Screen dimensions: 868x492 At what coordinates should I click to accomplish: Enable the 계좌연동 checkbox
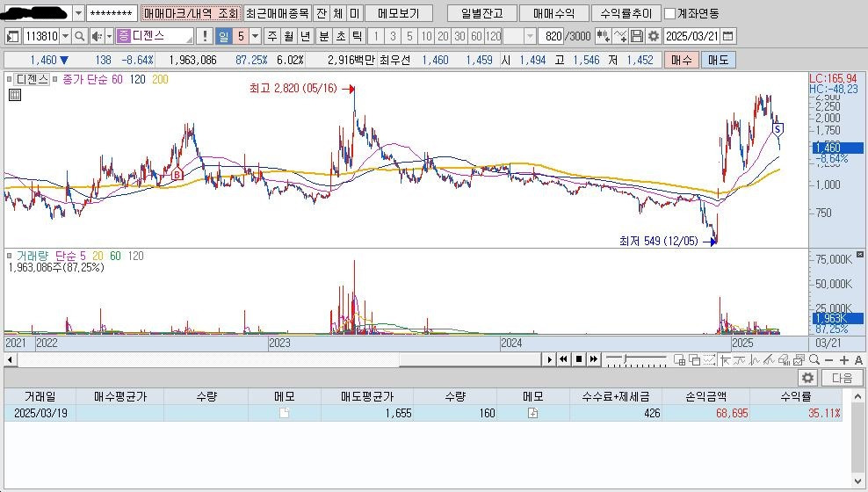[670, 13]
